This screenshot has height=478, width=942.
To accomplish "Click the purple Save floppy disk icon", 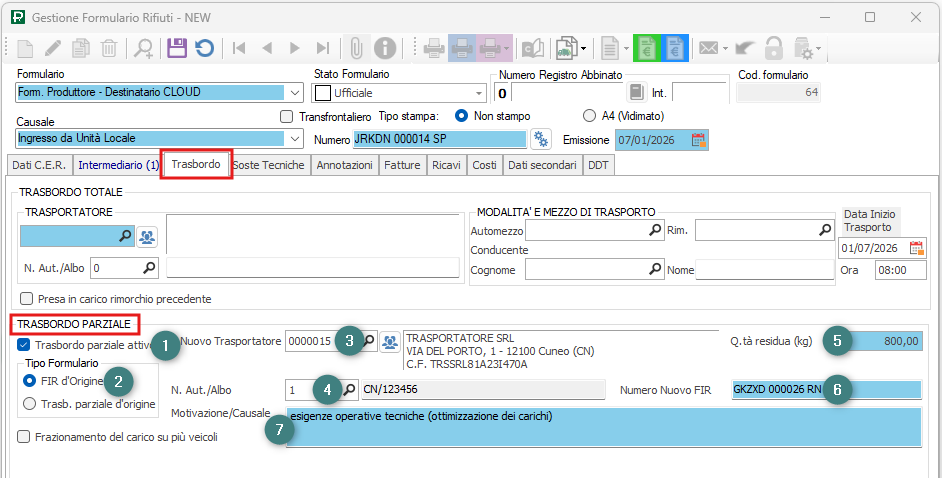I will pos(177,47).
